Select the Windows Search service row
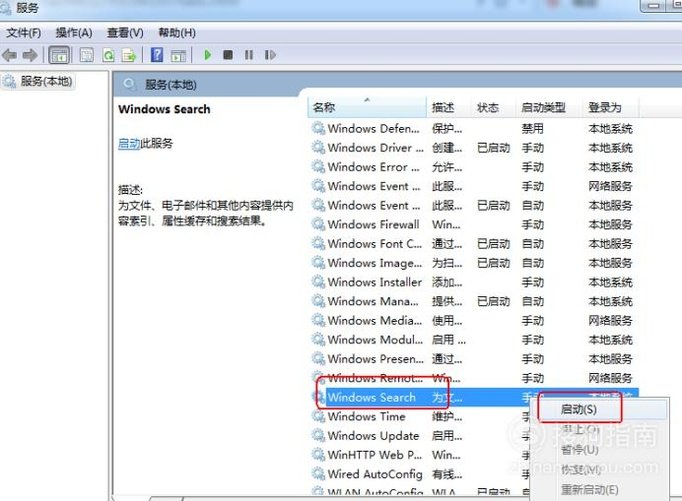This screenshot has height=501, width=682. tap(474, 397)
